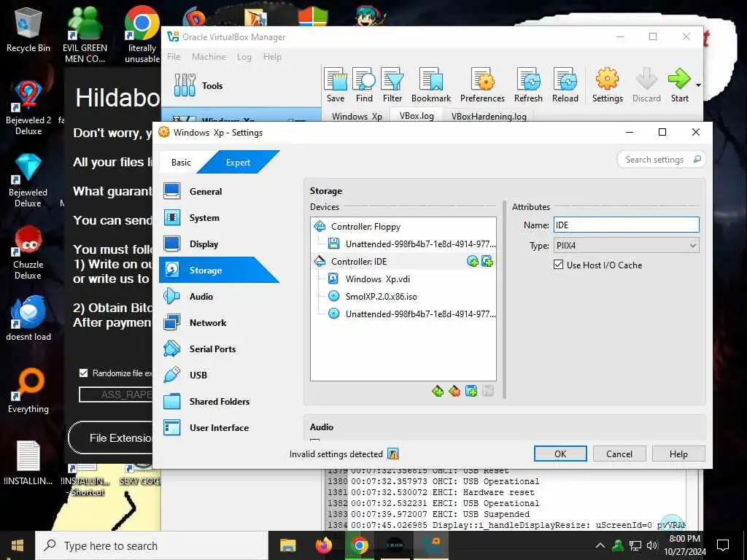Click the controller Name field containing IDE
The height and width of the screenshot is (560, 747).
pos(626,225)
